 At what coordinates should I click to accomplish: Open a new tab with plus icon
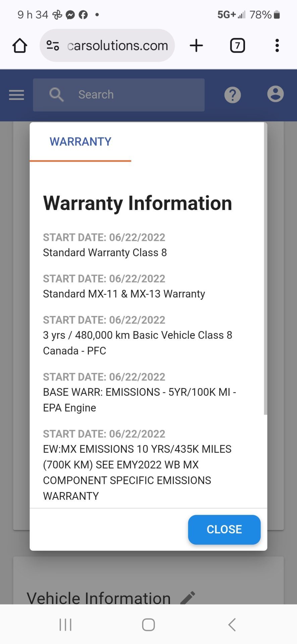(196, 45)
